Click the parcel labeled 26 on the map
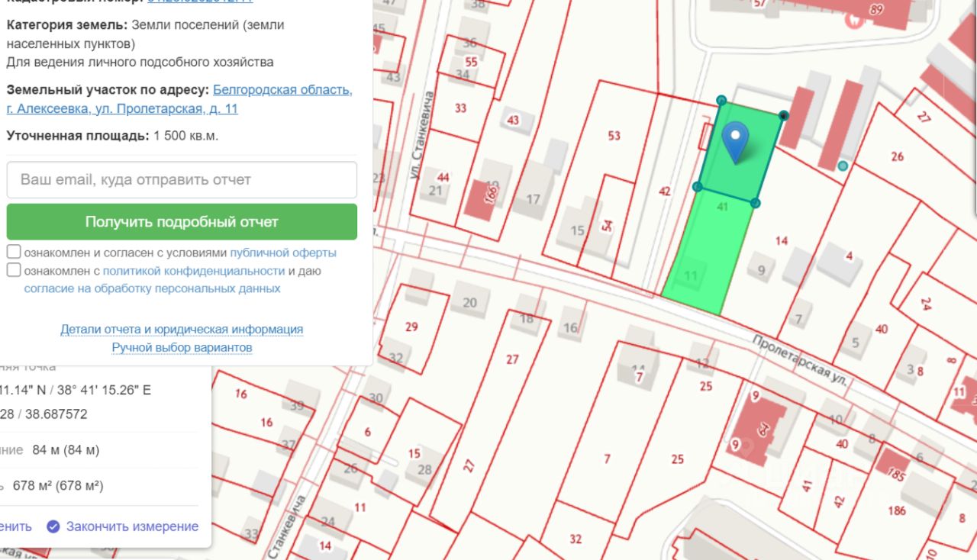The height and width of the screenshot is (560, 977). [897, 156]
